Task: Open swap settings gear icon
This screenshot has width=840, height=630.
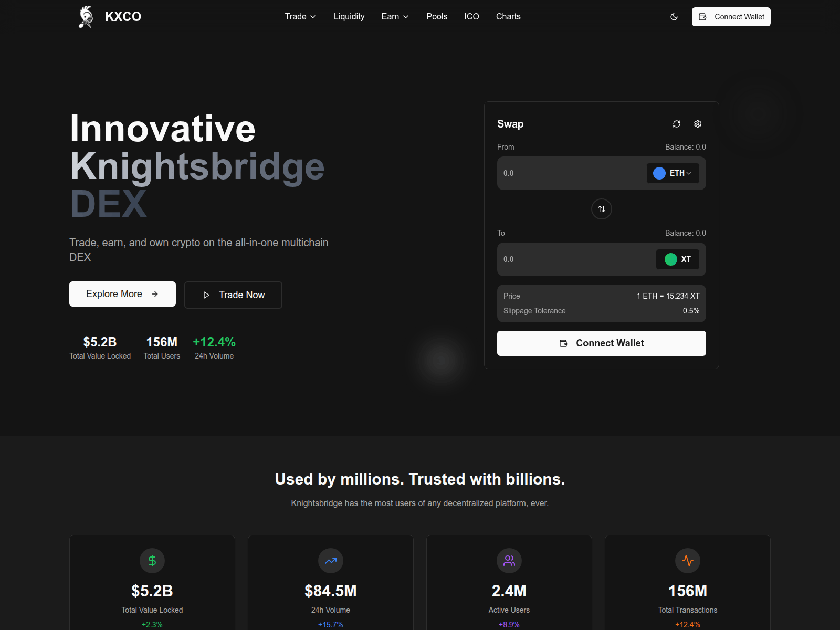Action: point(698,124)
